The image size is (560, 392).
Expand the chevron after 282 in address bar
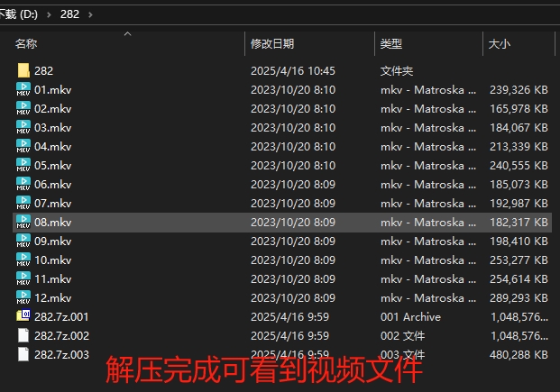click(x=92, y=15)
